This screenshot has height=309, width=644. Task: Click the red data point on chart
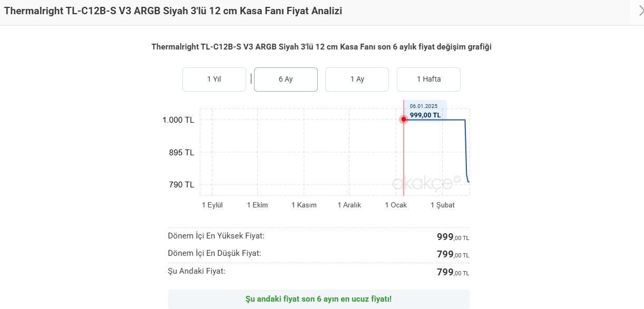404,119
